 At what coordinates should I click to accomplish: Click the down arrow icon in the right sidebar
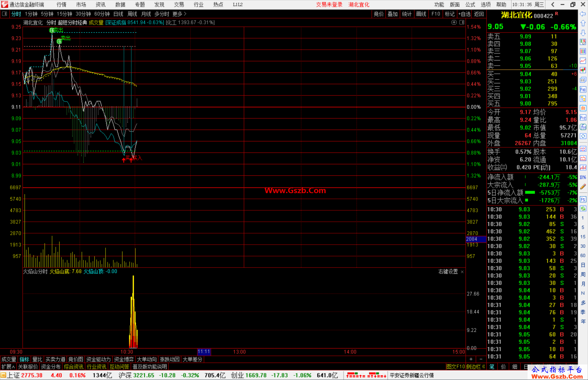(x=583, y=33)
